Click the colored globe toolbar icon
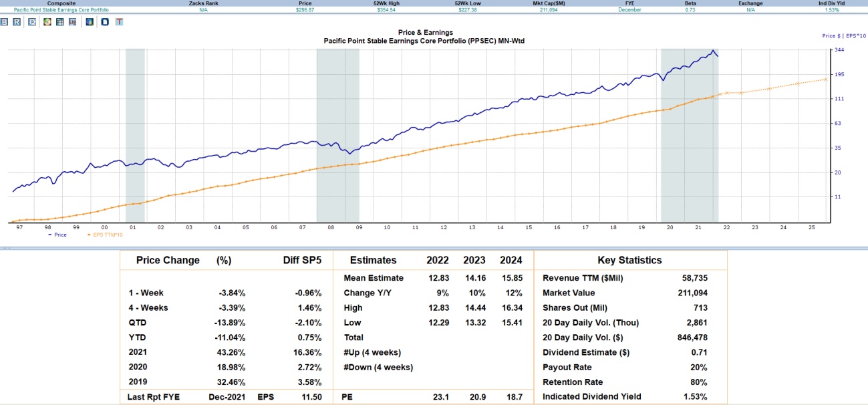 click(90, 22)
